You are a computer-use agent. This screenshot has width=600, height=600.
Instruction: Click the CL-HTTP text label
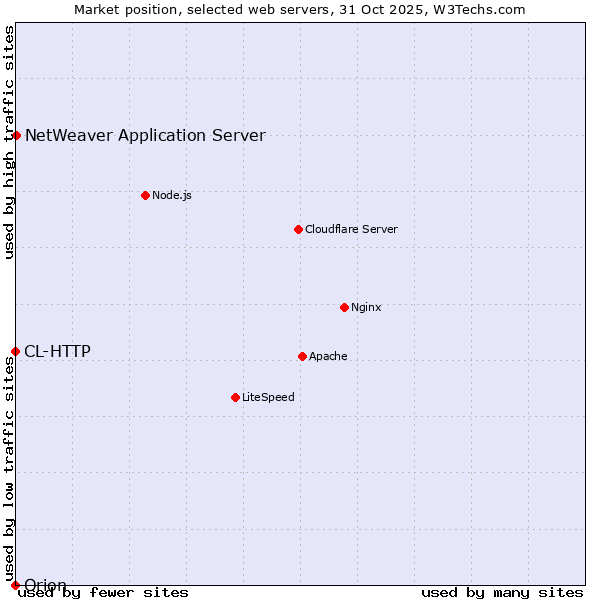(x=57, y=351)
